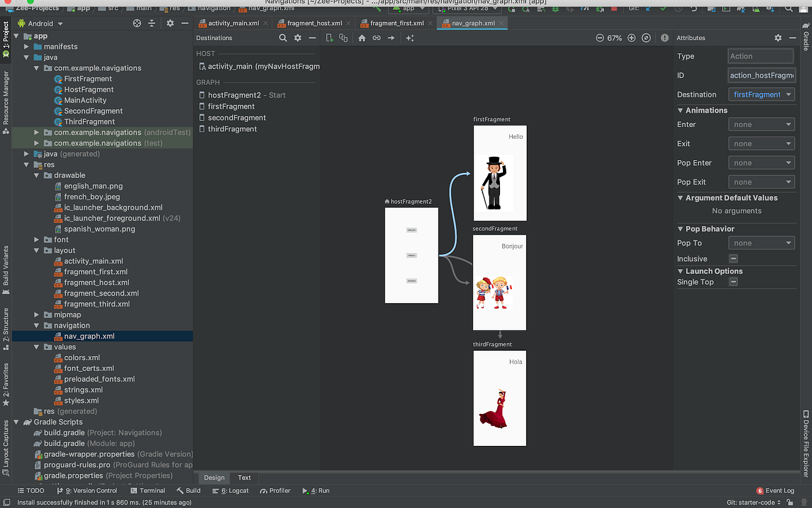The image size is (812, 508).
Task: Open the Pop To dropdown
Action: 761,243
